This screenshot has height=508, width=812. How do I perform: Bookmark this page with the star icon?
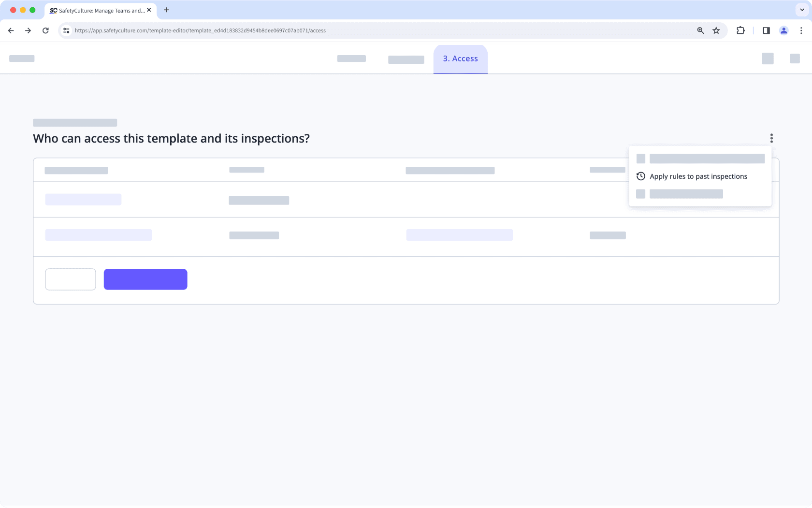coord(716,30)
